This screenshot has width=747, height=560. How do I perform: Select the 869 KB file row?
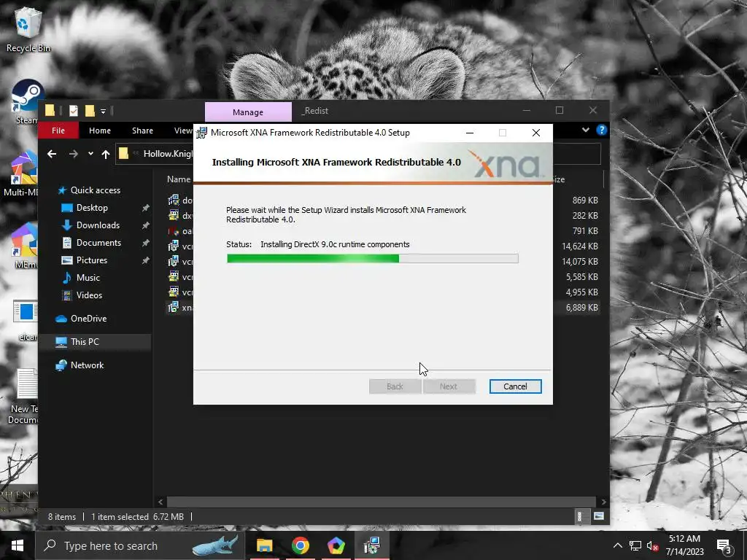coord(384,201)
